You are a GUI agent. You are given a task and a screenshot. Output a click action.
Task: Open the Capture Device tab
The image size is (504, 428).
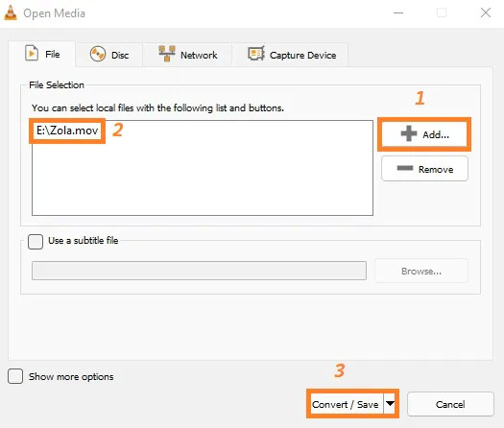(x=290, y=55)
